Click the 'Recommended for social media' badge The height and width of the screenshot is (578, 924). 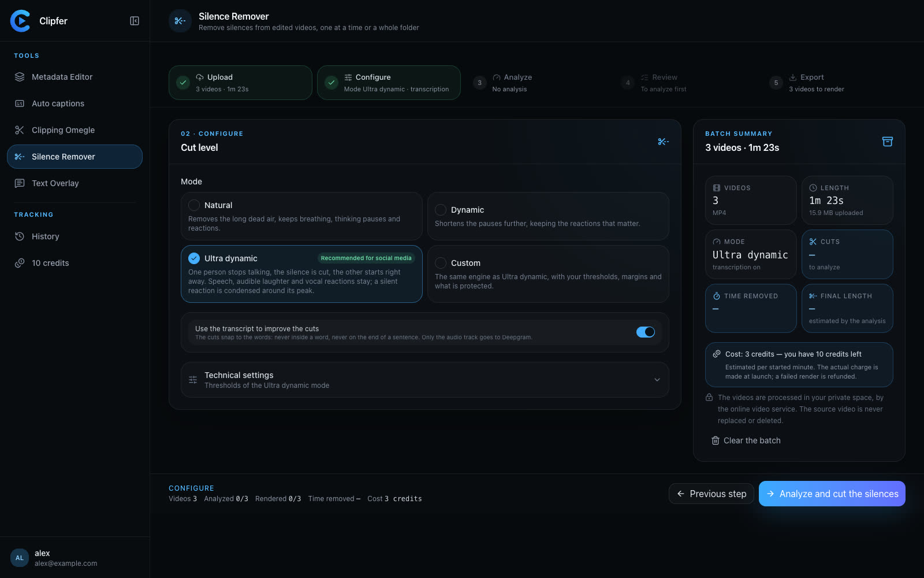click(366, 258)
